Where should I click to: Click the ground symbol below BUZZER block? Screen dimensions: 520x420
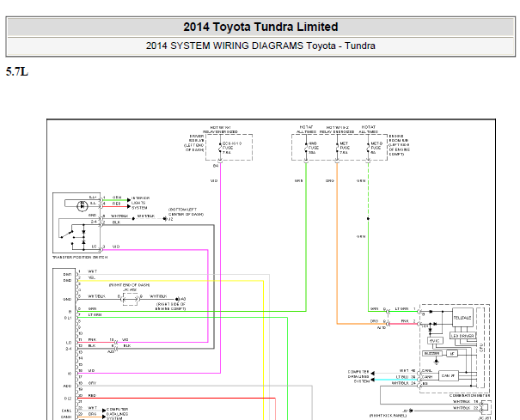(x=437, y=362)
